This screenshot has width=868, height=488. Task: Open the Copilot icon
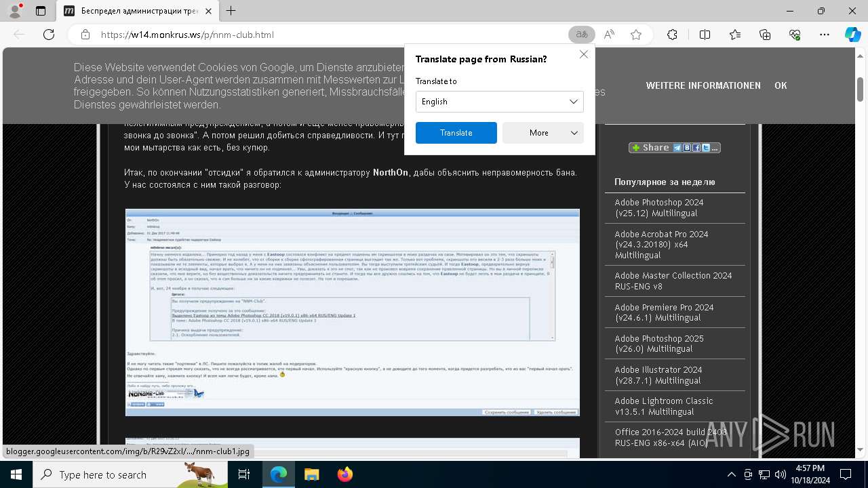click(852, 35)
